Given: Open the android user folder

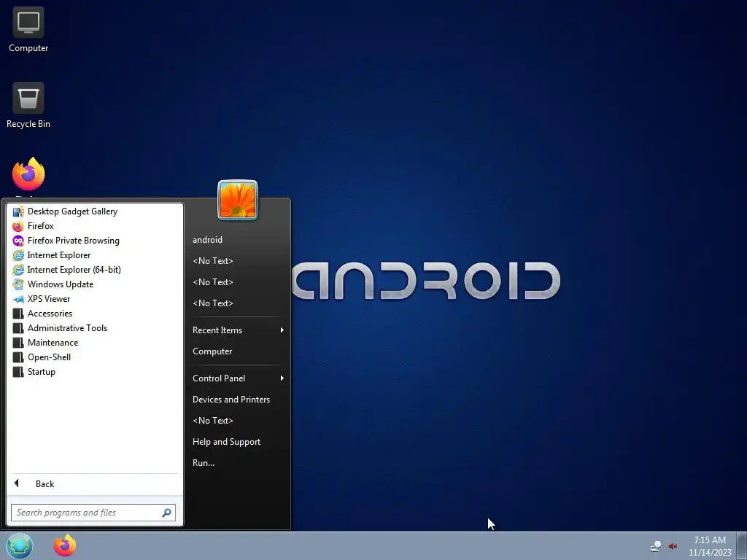Looking at the screenshot, I should [207, 240].
